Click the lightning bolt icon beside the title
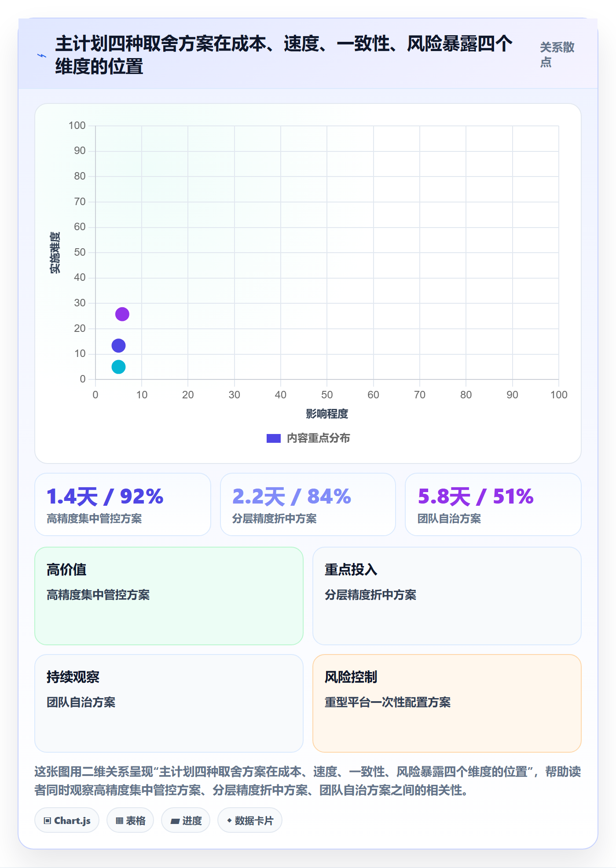Screen dimensions: 616x868 click(x=42, y=56)
